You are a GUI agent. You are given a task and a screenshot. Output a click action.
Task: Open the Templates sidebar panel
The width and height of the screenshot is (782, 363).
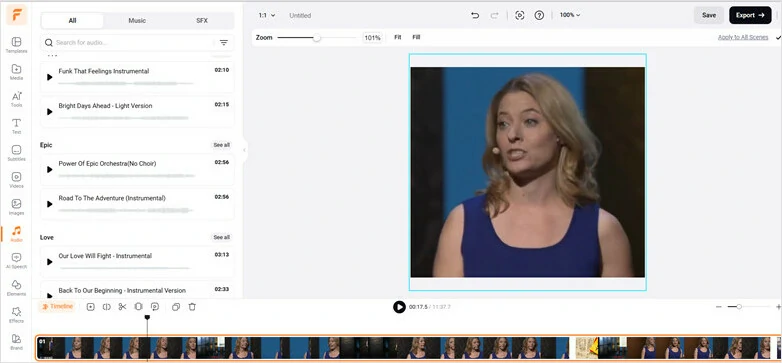[x=16, y=44]
